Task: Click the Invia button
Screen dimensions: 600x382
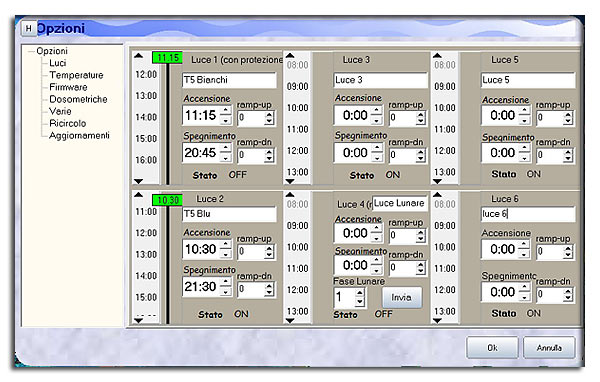Action: click(402, 297)
